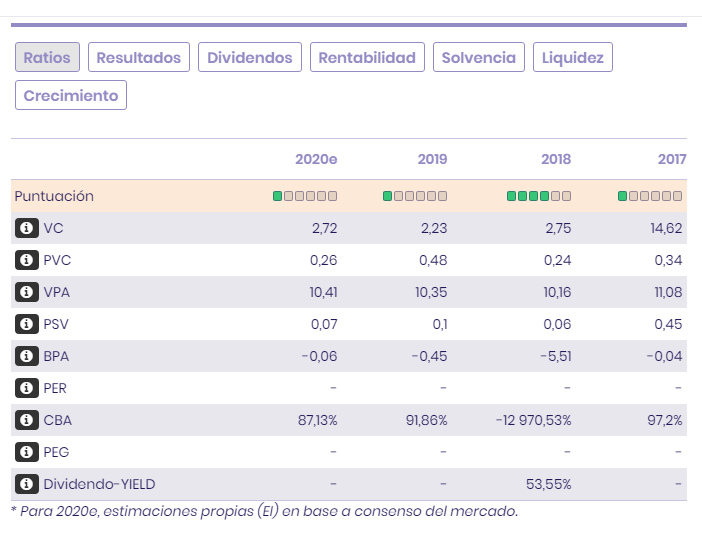Open the Dividendos tab
Viewport: 702px width, 541px height.
pos(250,57)
